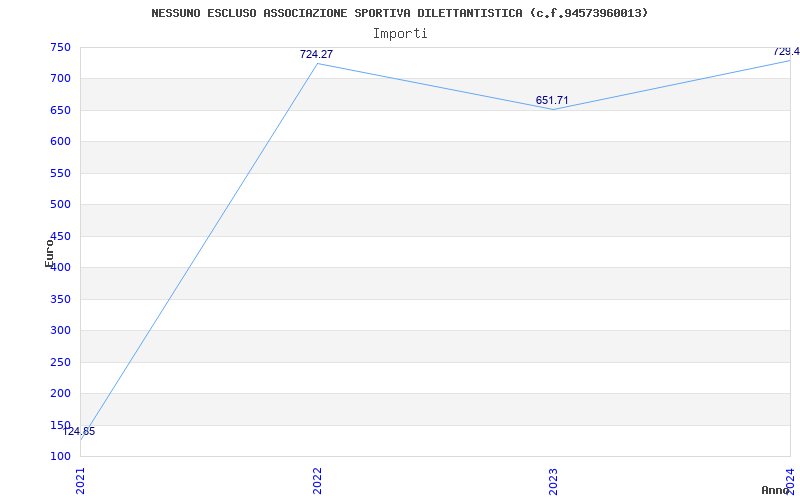This screenshot has width=800, height=500.
Task: Select the 2021 x-axis label
Action: (81, 481)
